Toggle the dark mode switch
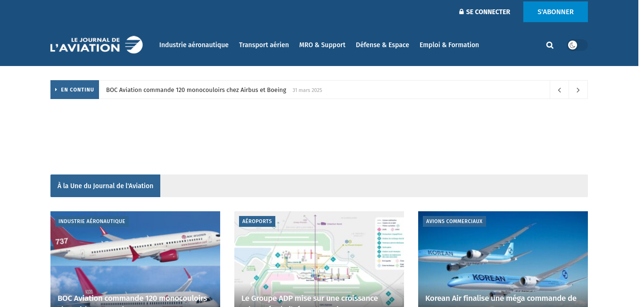Viewport: 644px width, 307px height. click(x=578, y=45)
